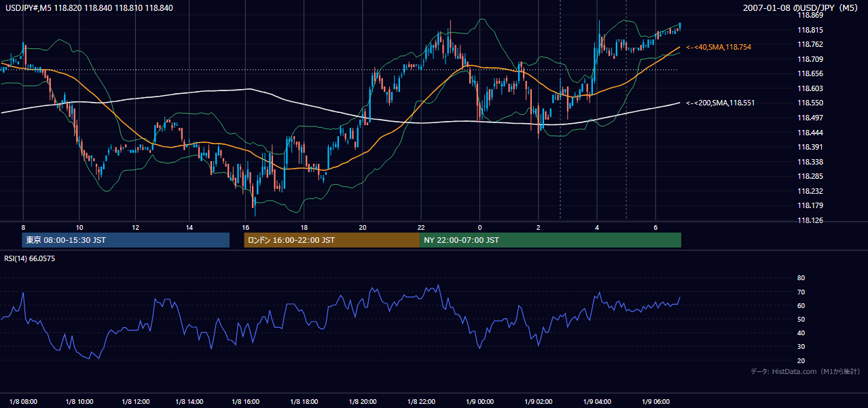The height and width of the screenshot is (408, 868).
Task: Click RSI axis level 40
Action: 801,333
